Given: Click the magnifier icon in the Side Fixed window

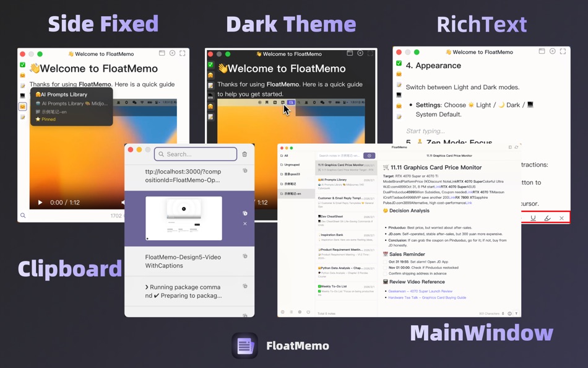Looking at the screenshot, I should (22, 217).
